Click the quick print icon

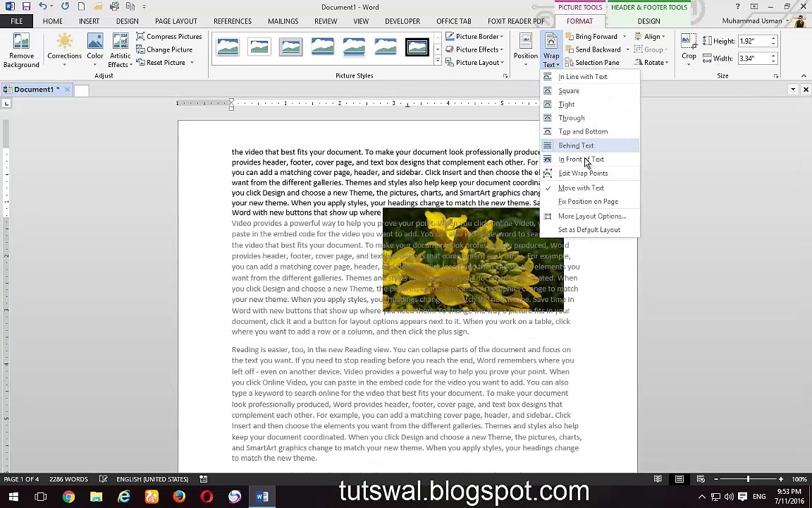114,7
